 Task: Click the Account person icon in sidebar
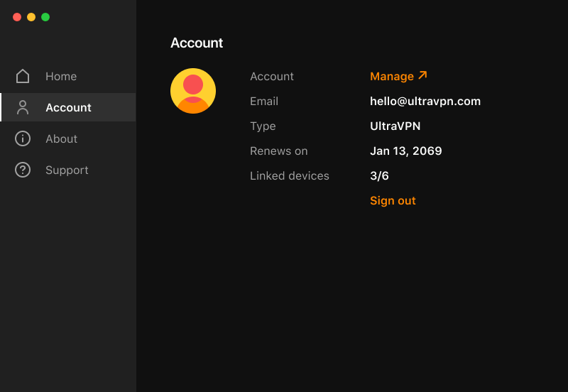tap(23, 107)
